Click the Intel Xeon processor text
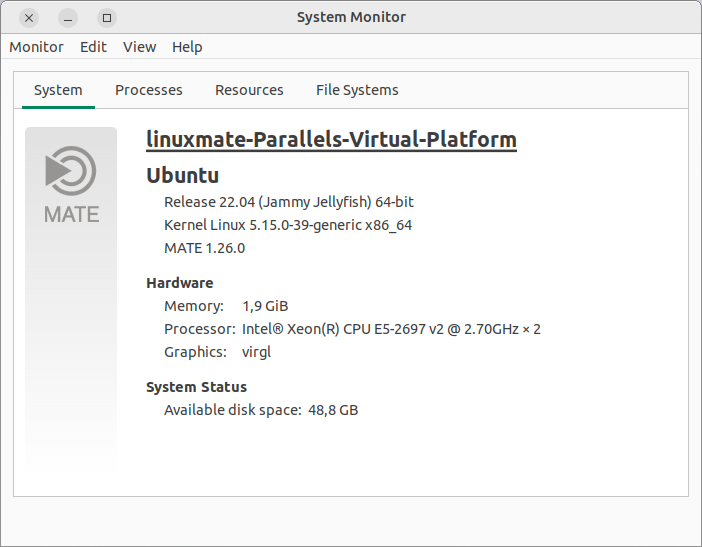This screenshot has height=547, width=702. tap(391, 329)
